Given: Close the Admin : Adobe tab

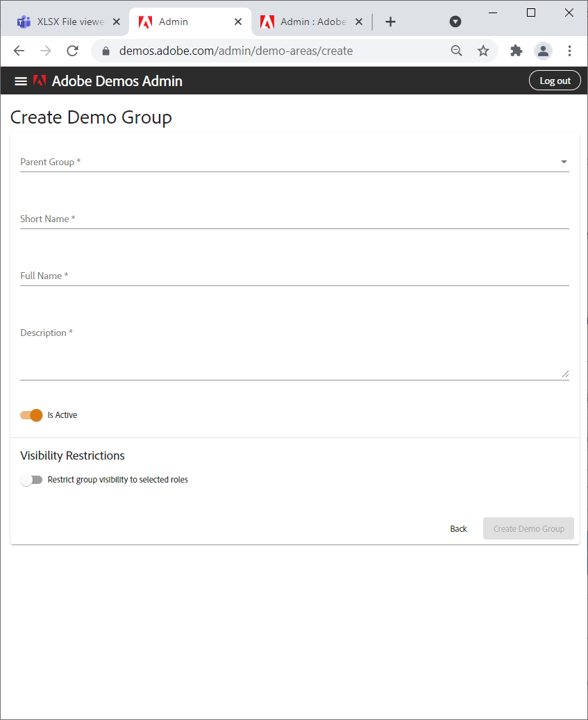Looking at the screenshot, I should tap(359, 22).
